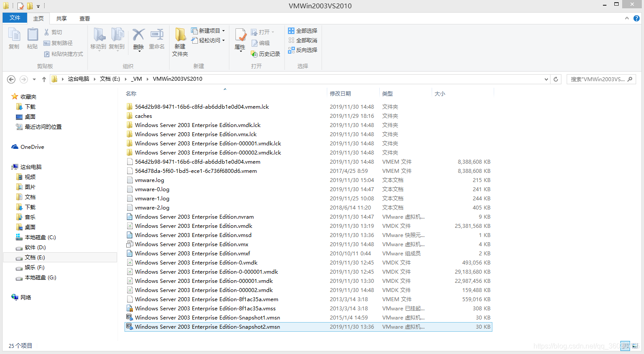This screenshot has height=354, width=644.
Task: Collapse the ribbon with chevron
Action: [x=627, y=18]
